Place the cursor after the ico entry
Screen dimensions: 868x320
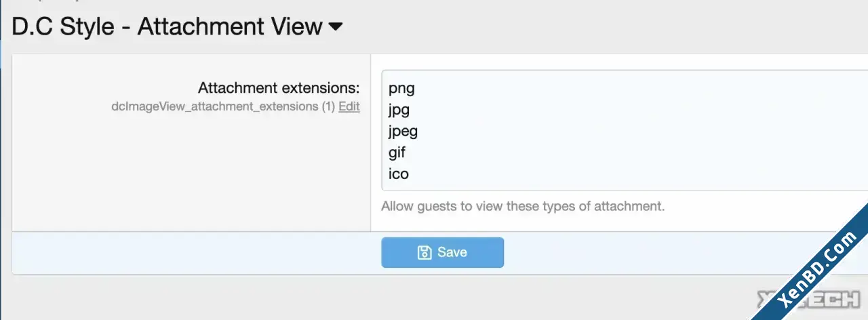[x=410, y=174]
